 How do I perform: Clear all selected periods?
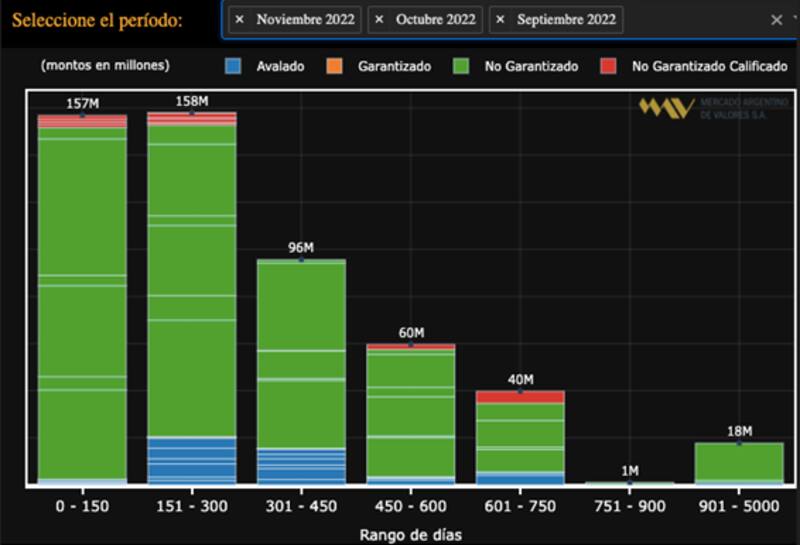(x=776, y=20)
